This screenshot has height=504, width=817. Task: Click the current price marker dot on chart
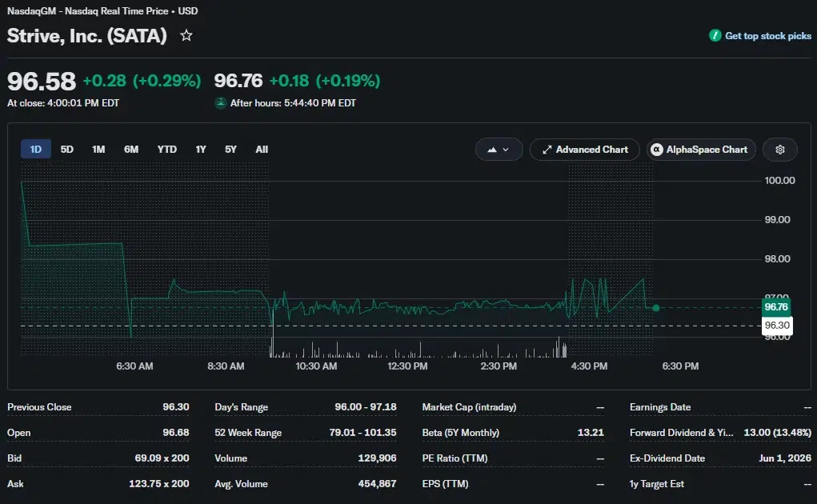[x=656, y=308]
